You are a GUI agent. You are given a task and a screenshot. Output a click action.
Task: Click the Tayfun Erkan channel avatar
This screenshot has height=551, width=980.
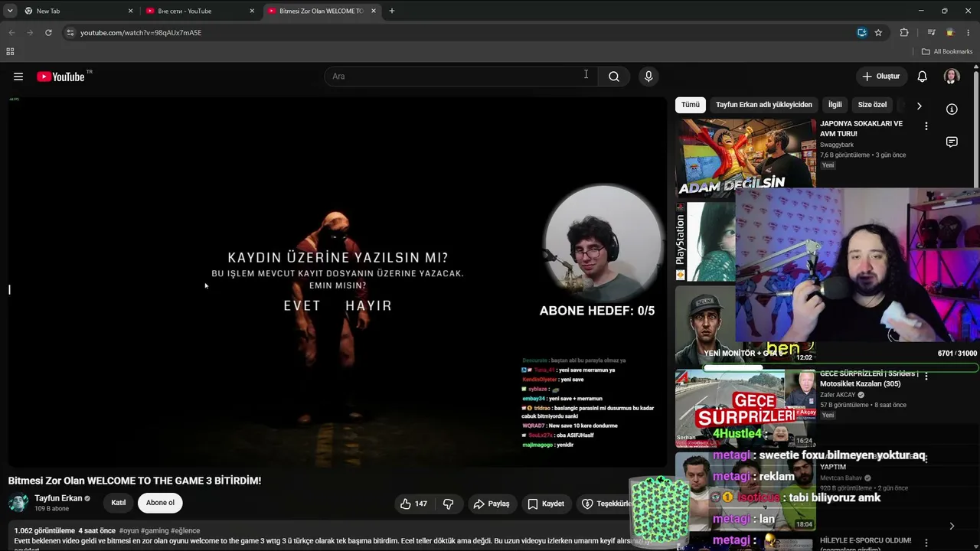point(18,503)
